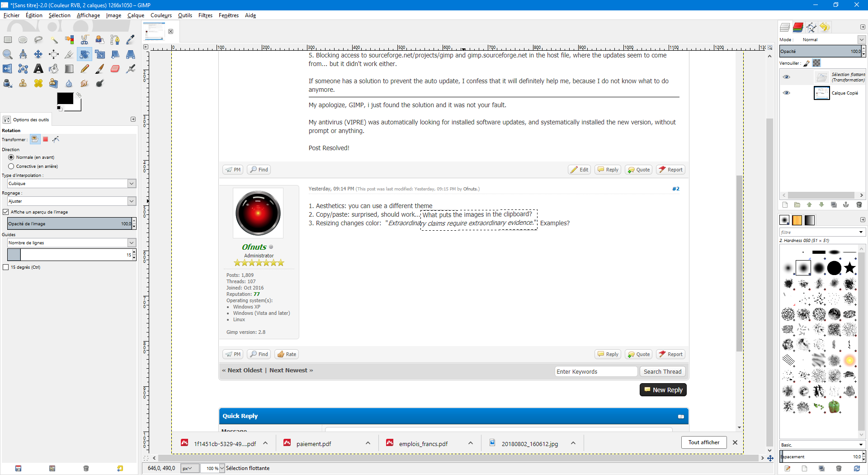868x475 pixels.
Task: Select the Rectangle Select tool
Action: click(8, 40)
